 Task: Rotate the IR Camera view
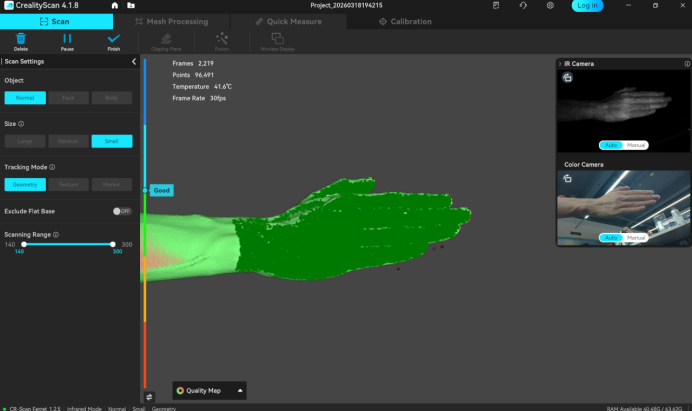click(x=568, y=77)
